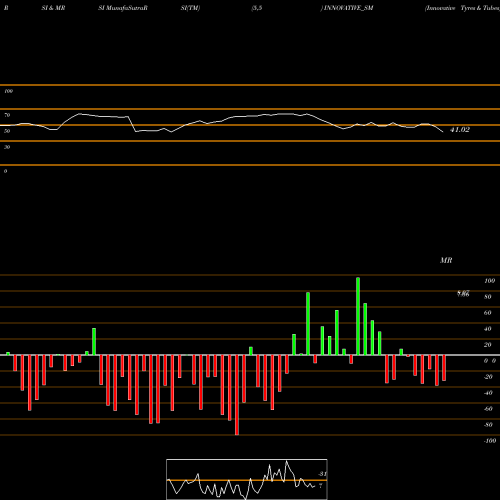The width and height of the screenshot is (500, 500).
Task: Click the 'SI MunafaSutraR' header text
Action: [x=123, y=8]
